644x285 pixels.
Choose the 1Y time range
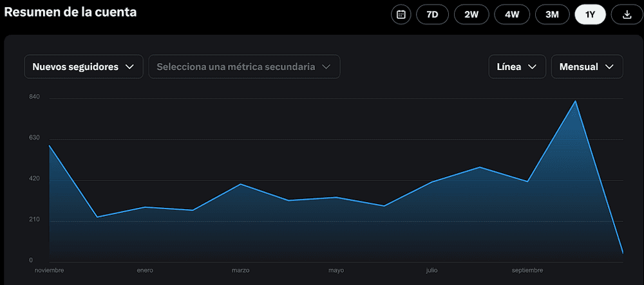click(590, 15)
